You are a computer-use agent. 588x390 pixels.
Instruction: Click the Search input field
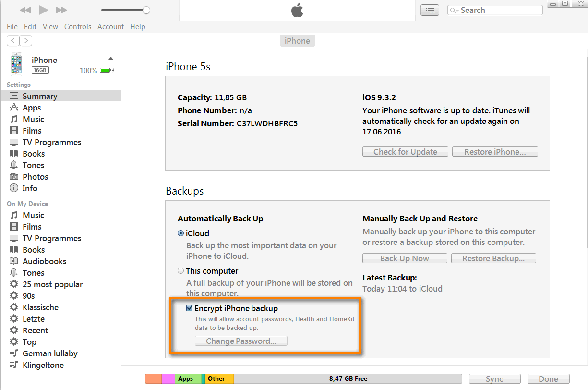pos(495,10)
